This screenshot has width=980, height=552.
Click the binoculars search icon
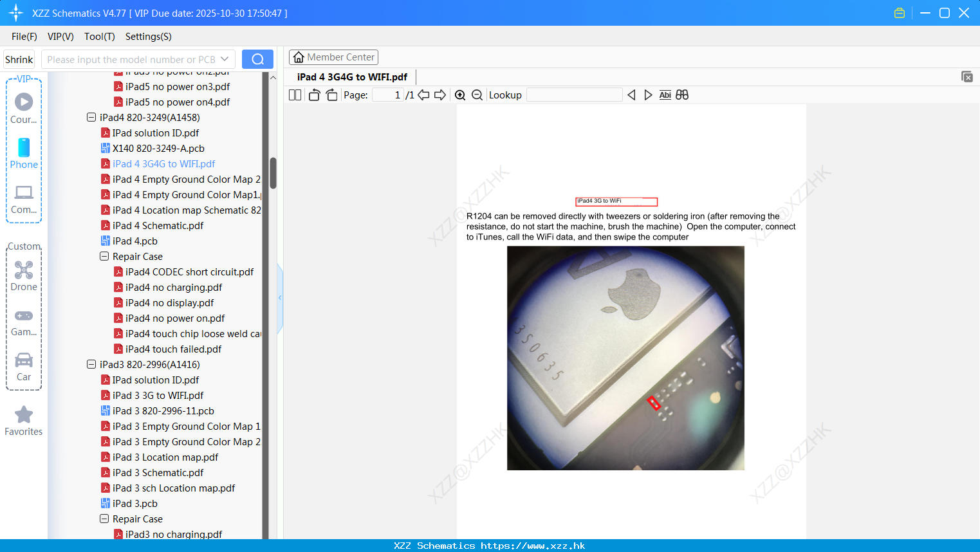(x=682, y=95)
